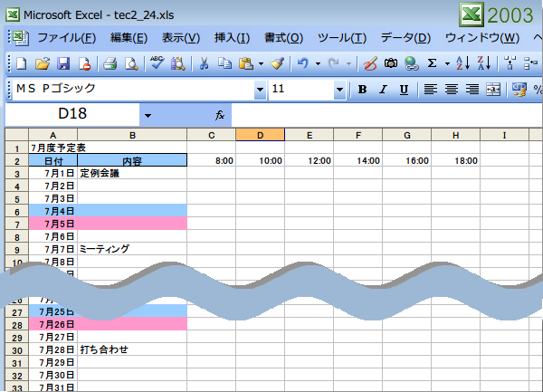Click the Merge and Center icon

click(493, 90)
